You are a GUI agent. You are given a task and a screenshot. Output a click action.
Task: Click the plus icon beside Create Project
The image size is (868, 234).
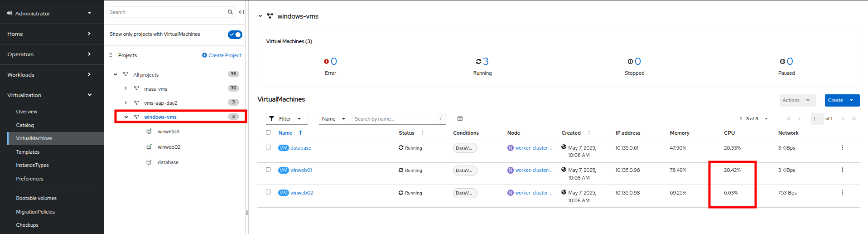pyautogui.click(x=204, y=55)
